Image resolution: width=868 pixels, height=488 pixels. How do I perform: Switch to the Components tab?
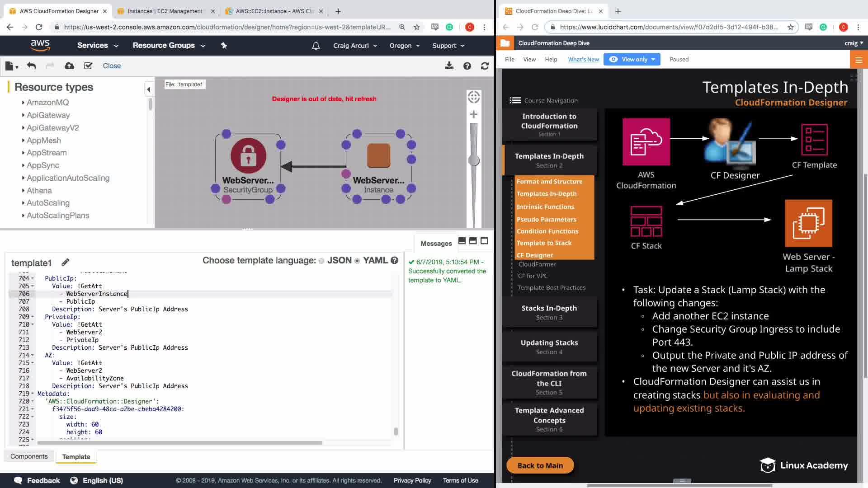[29, 456]
